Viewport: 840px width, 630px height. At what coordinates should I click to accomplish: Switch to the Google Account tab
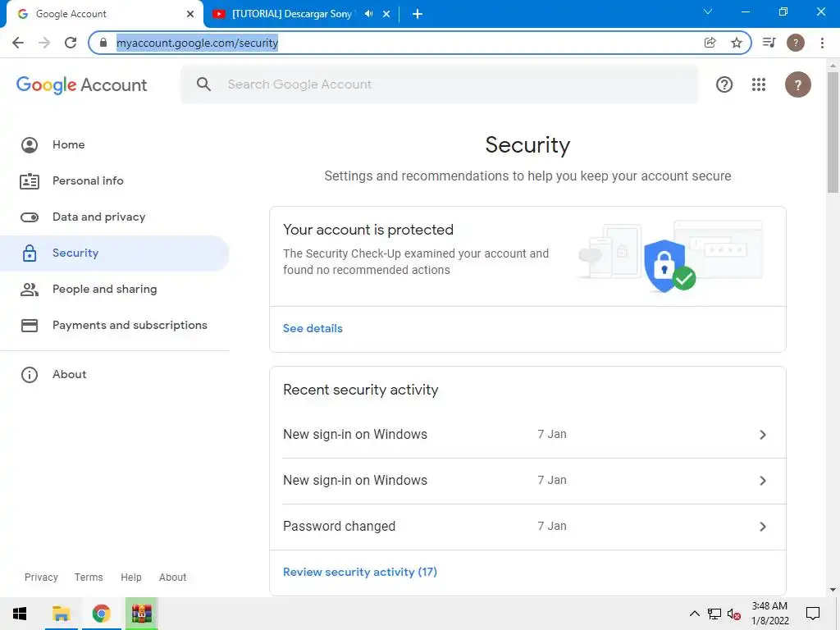(x=102, y=14)
